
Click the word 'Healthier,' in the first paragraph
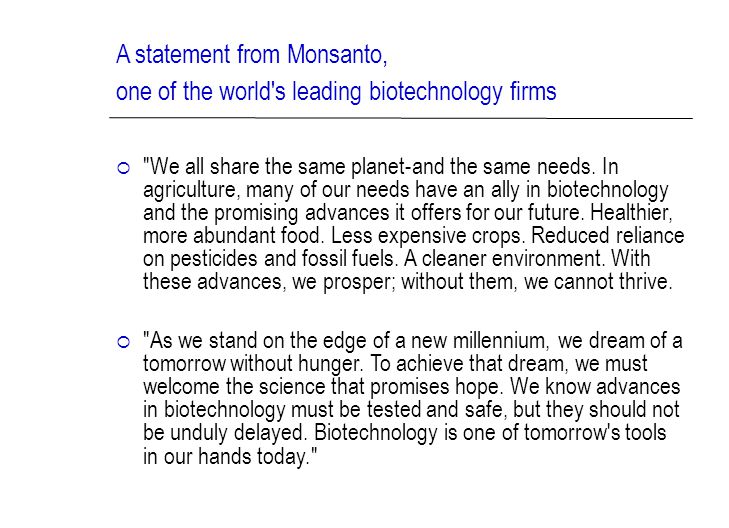[x=631, y=213]
